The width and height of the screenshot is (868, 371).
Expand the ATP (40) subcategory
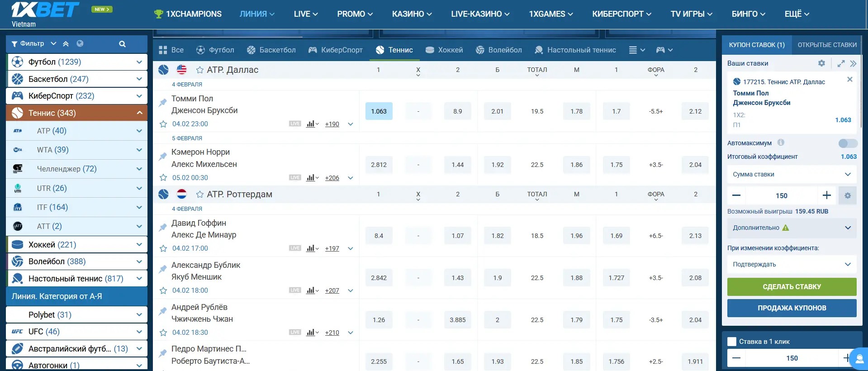point(139,131)
